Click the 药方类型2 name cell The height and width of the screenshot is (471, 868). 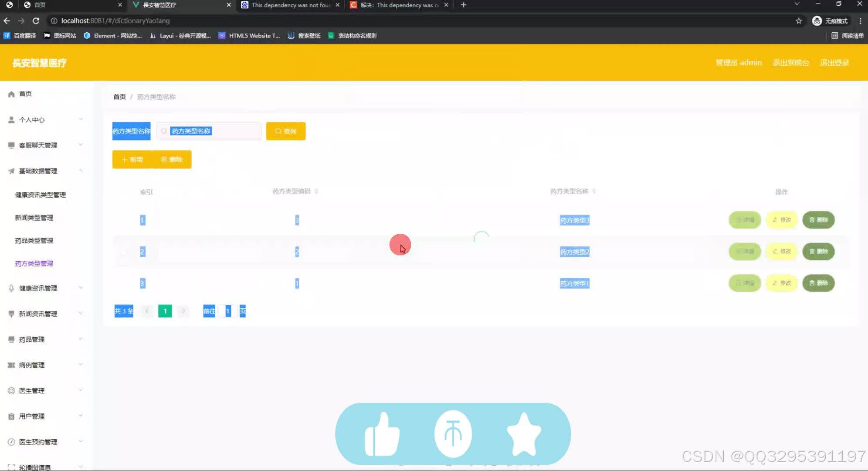(574, 252)
